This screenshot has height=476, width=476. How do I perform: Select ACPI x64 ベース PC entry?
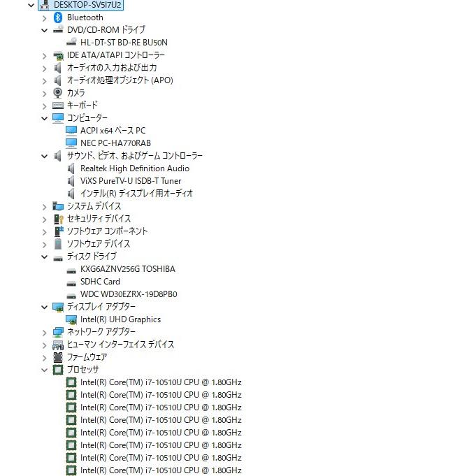tap(113, 131)
